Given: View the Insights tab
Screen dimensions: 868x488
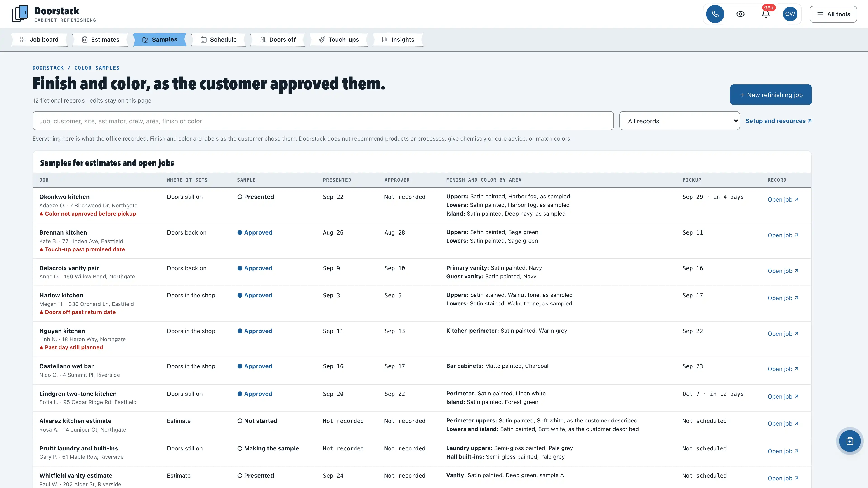Looking at the screenshot, I should click(x=398, y=39).
